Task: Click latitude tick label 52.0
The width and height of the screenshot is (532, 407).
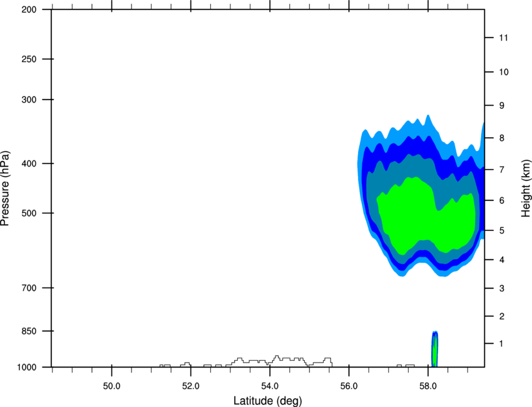Action: click(x=191, y=386)
